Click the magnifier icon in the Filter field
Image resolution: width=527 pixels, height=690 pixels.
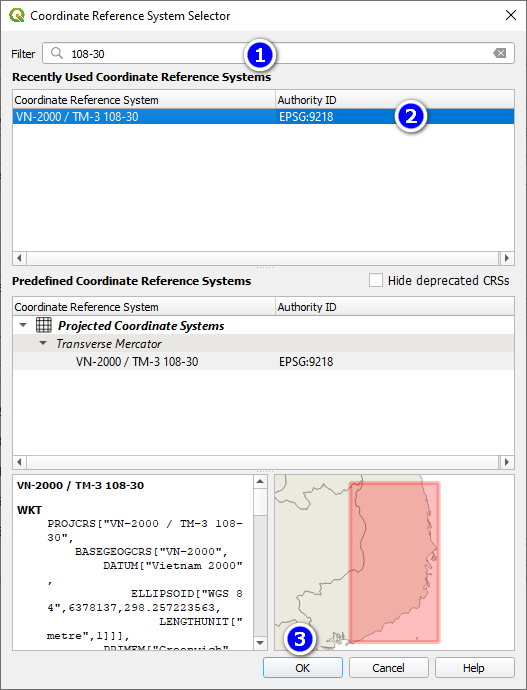[57, 53]
